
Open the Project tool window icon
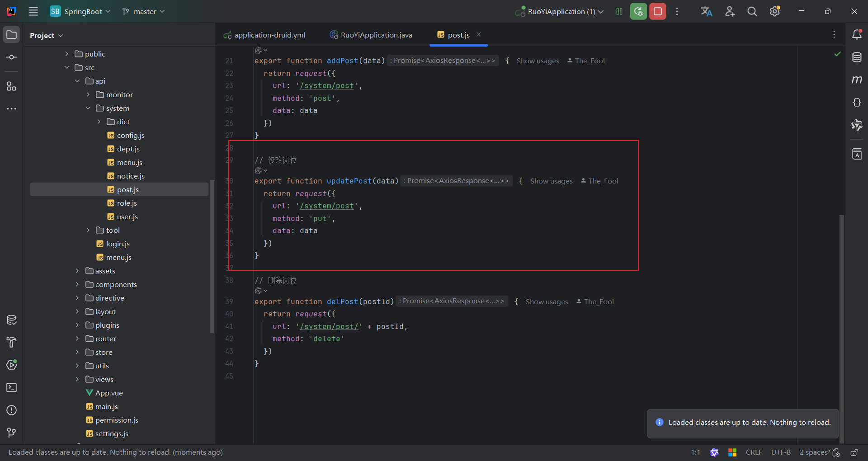pos(12,35)
